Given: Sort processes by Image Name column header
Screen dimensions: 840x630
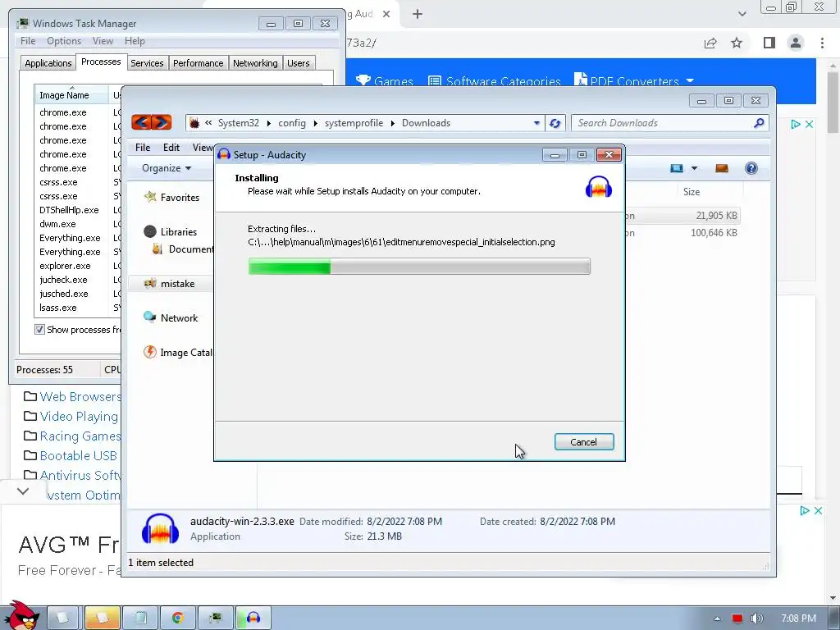Looking at the screenshot, I should (x=71, y=95).
